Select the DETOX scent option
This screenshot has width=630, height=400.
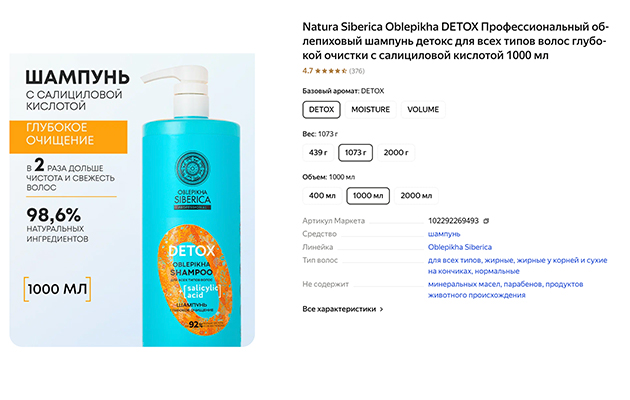321,110
